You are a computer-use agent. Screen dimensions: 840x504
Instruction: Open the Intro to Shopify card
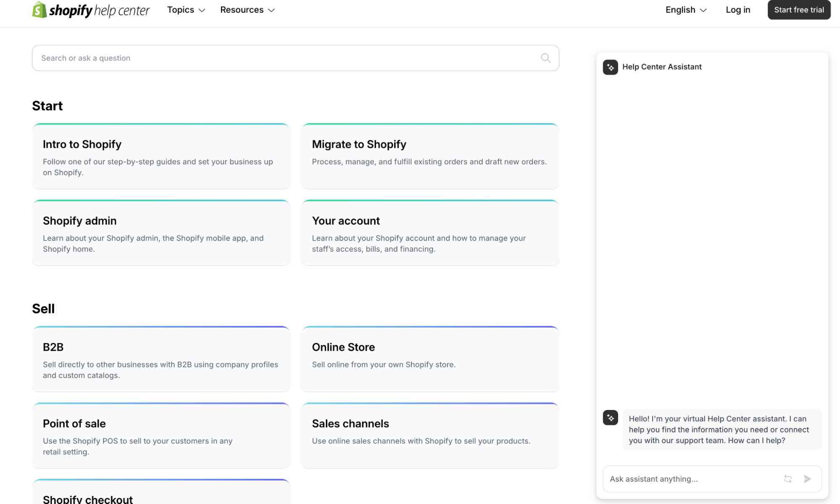click(x=161, y=156)
